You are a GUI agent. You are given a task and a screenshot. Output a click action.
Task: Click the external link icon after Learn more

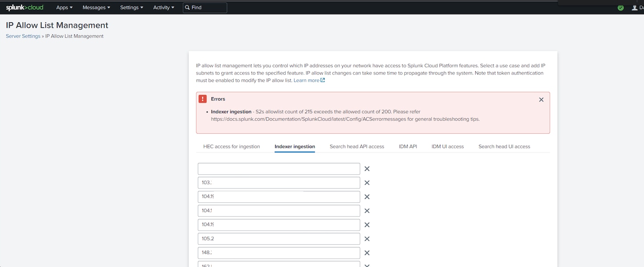pyautogui.click(x=323, y=80)
